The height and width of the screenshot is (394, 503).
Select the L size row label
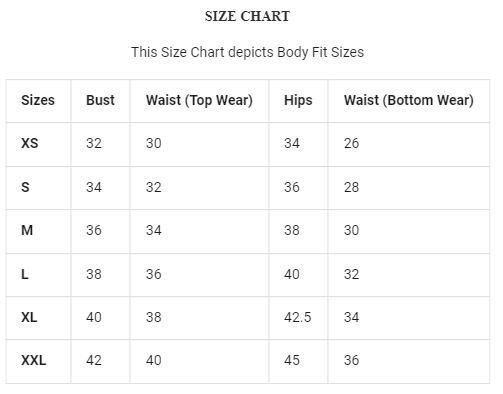[25, 274]
